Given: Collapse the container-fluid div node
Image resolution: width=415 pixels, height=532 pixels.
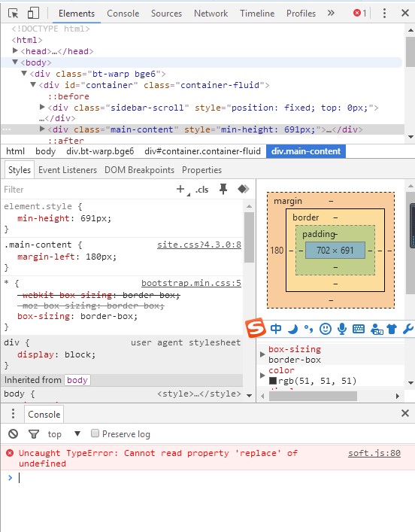Looking at the screenshot, I should (33, 84).
